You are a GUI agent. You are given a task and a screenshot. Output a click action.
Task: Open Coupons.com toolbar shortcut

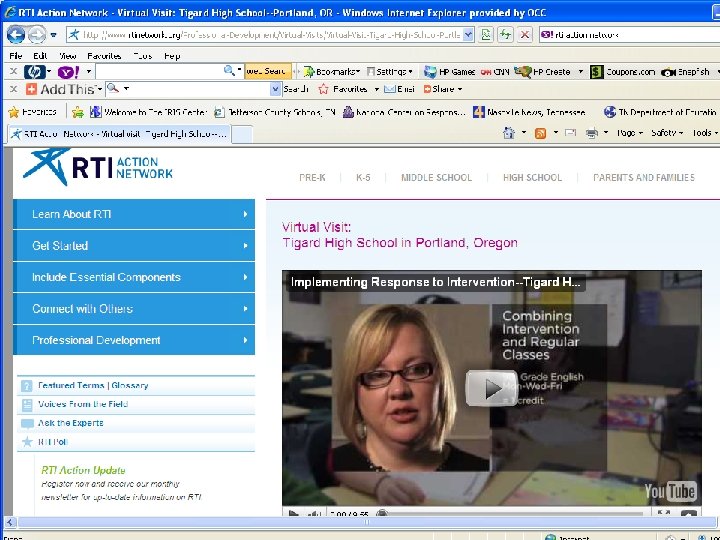pyautogui.click(x=622, y=72)
